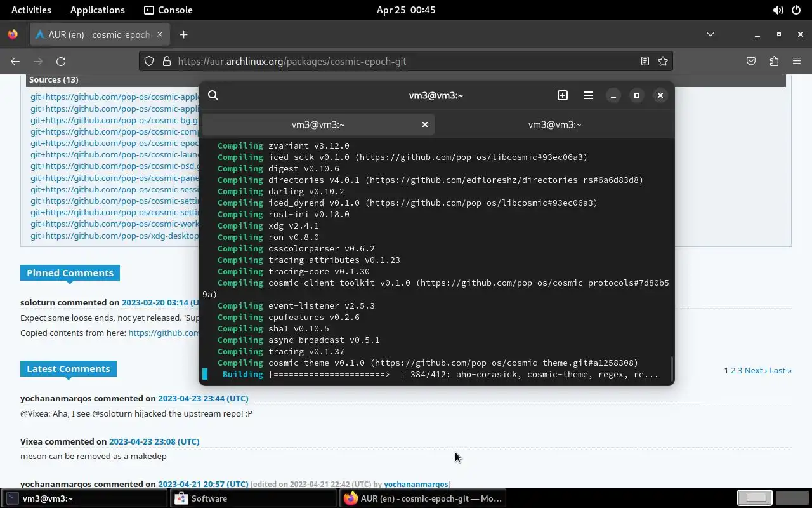Open the github link in pinned comment

point(164,333)
